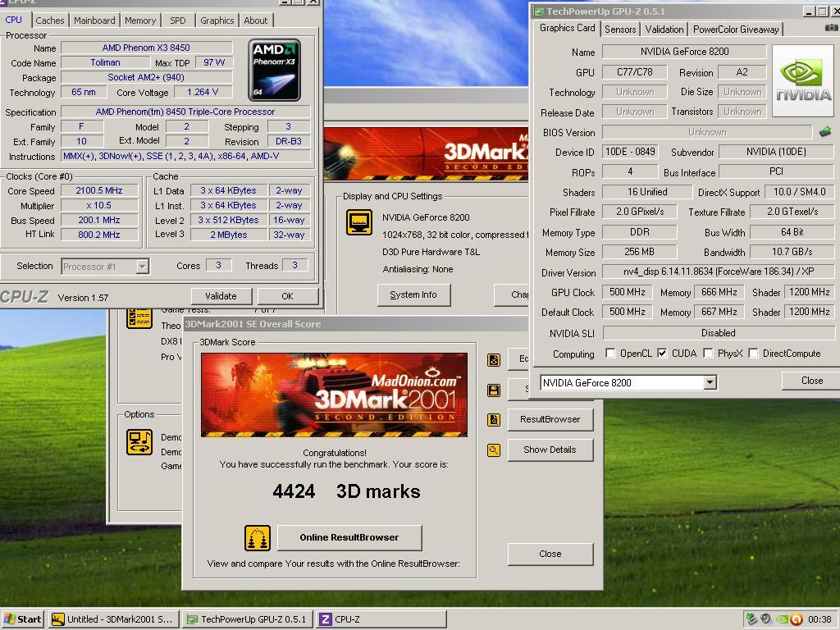Click the CPU Instructions field

185,157
